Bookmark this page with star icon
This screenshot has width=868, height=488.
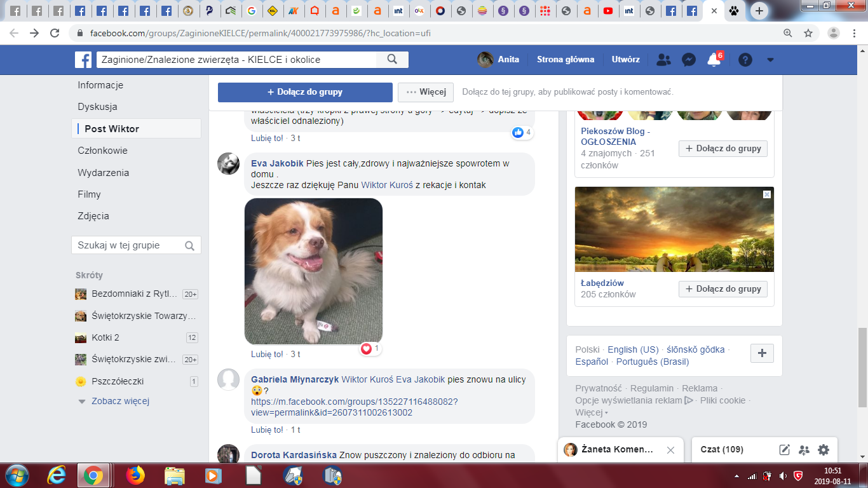pyautogui.click(x=808, y=33)
